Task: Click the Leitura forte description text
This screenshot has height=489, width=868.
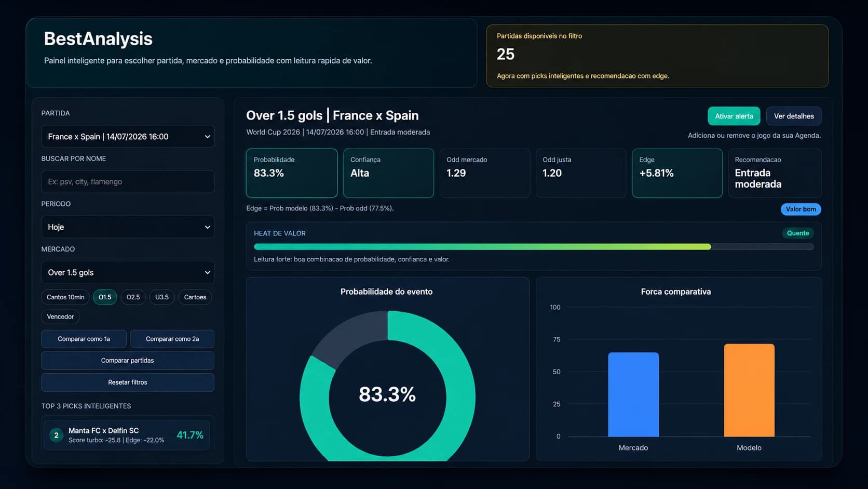Action: tap(352, 259)
